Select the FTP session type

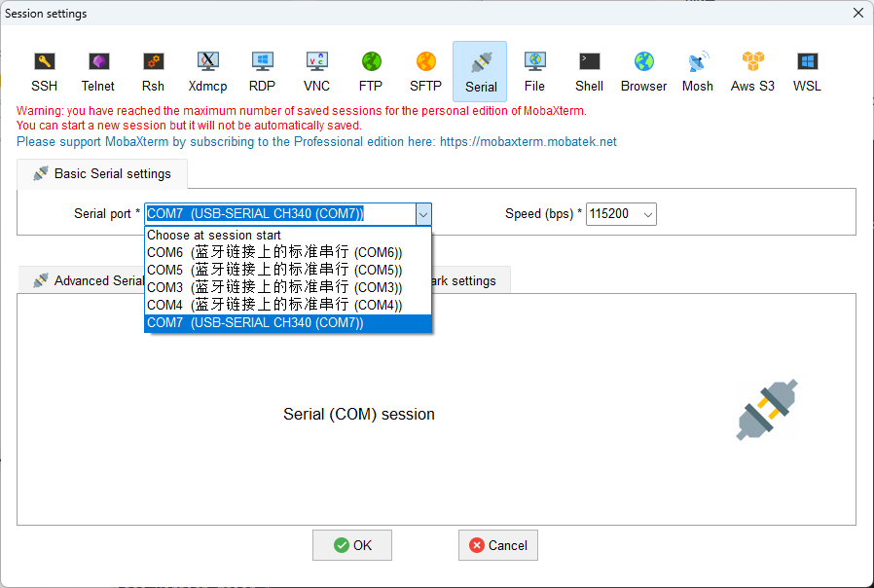pos(371,71)
